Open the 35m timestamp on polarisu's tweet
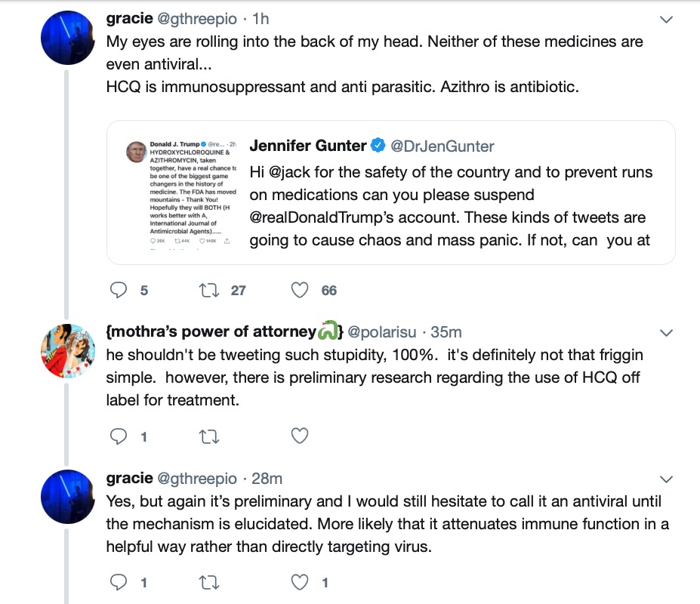This screenshot has width=700, height=604. (446, 332)
